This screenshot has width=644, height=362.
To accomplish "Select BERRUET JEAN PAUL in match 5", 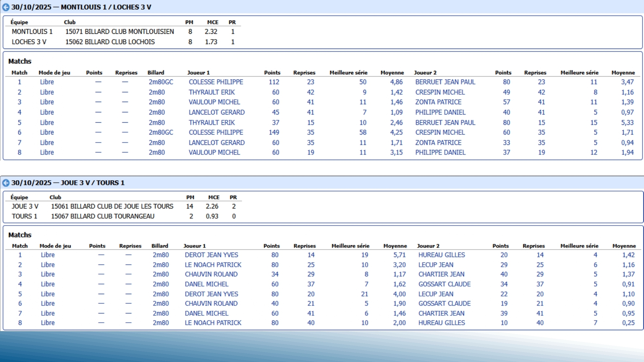I will (x=445, y=123).
